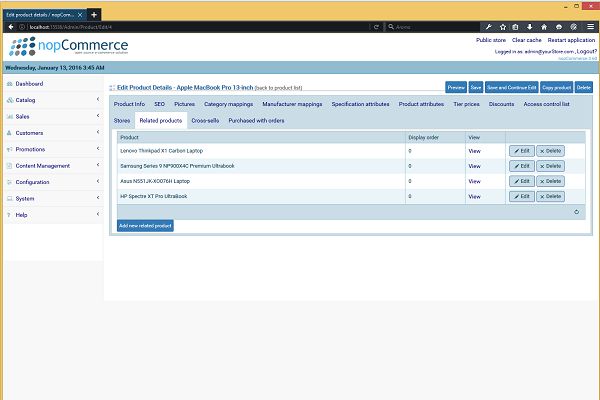Open the Purchased with orders tab
The image size is (600, 400).
pyautogui.click(x=256, y=121)
